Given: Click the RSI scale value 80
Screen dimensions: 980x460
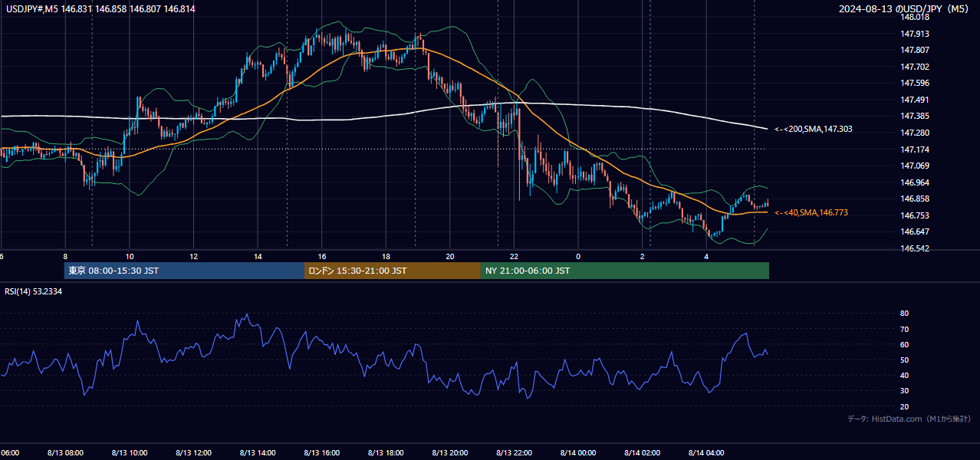Looking at the screenshot, I should [x=904, y=314].
